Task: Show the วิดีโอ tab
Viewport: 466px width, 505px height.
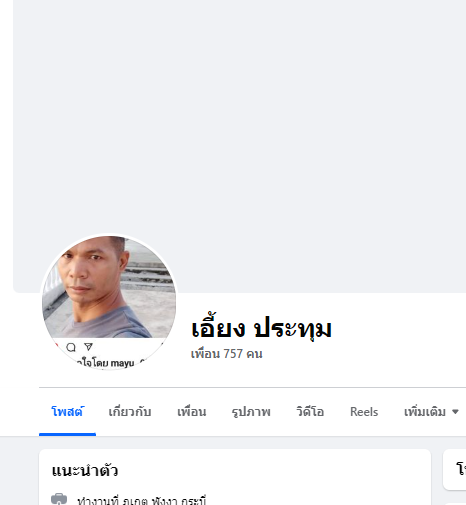Action: (310, 412)
